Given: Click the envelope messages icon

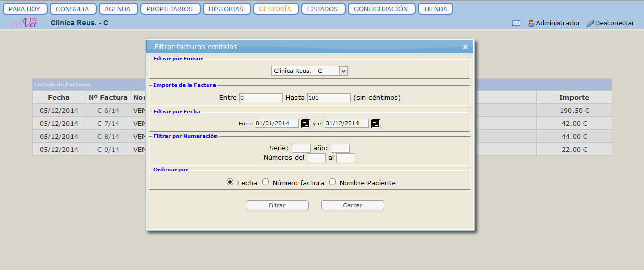Looking at the screenshot, I should click(516, 23).
